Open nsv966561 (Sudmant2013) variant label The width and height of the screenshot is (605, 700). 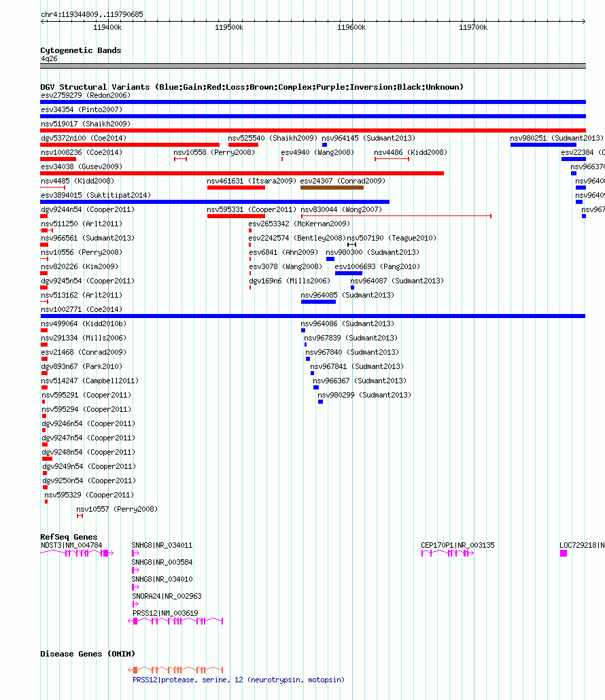click(88, 238)
